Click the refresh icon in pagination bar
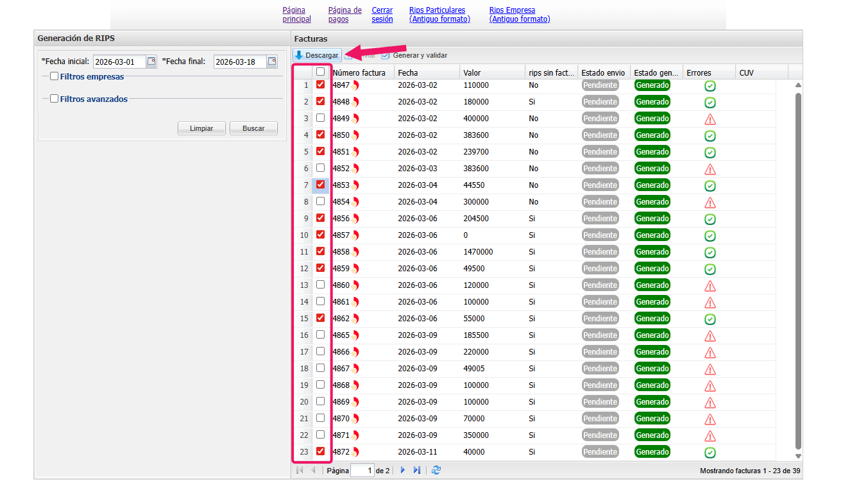Image resolution: width=868 pixels, height=504 pixels. pyautogui.click(x=436, y=470)
